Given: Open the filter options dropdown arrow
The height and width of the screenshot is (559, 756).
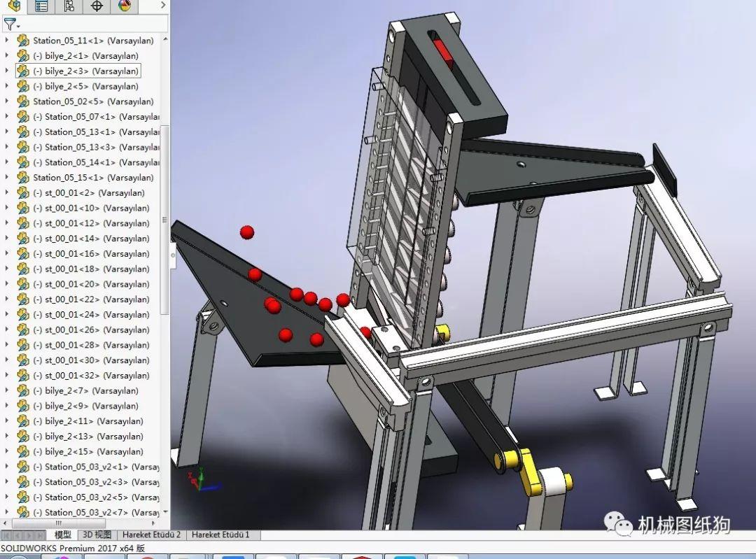Looking at the screenshot, I should [x=18, y=26].
